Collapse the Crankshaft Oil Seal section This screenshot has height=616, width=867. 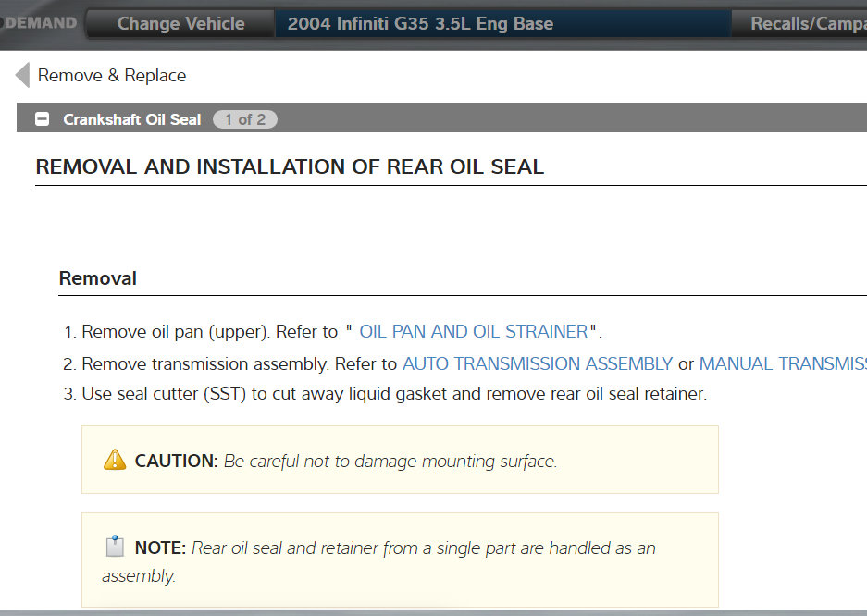42,119
